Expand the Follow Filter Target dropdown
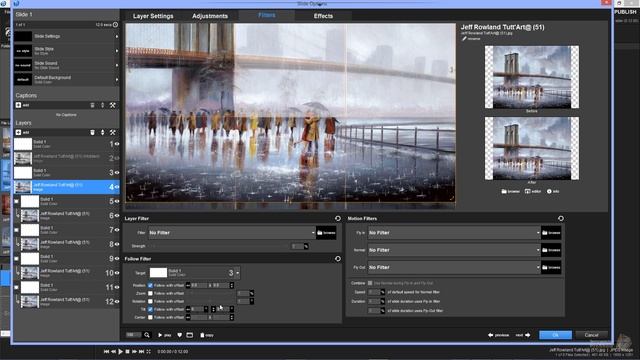 (x=238, y=273)
